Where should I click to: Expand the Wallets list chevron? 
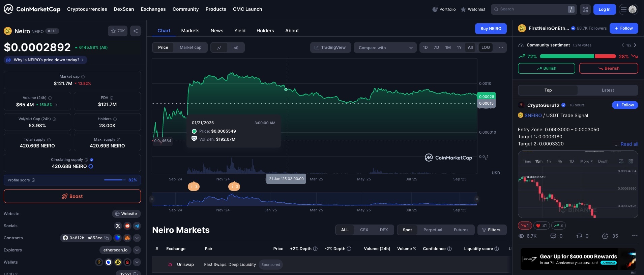[137, 262]
